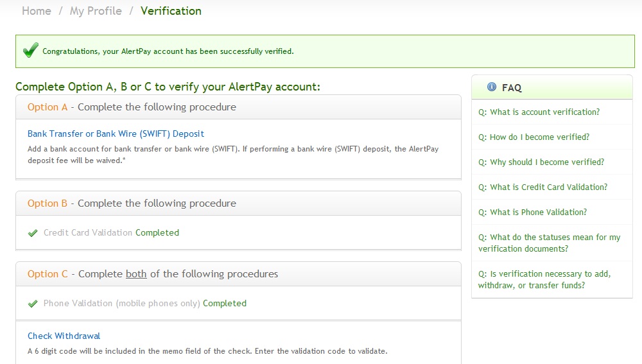Expand FAQ: How do I become verified?

(x=534, y=137)
